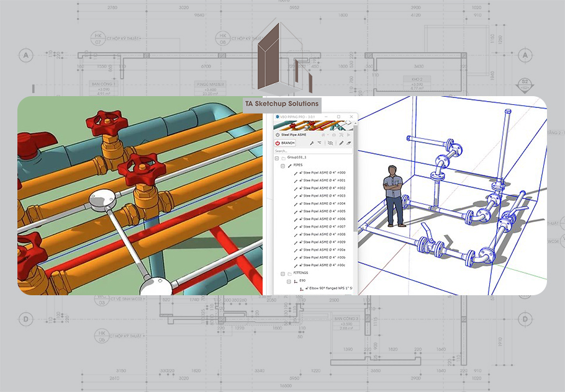Select row "Stee Pipel ASME Ø 4" #008"
The height and width of the screenshot is (392, 565).
point(324,234)
